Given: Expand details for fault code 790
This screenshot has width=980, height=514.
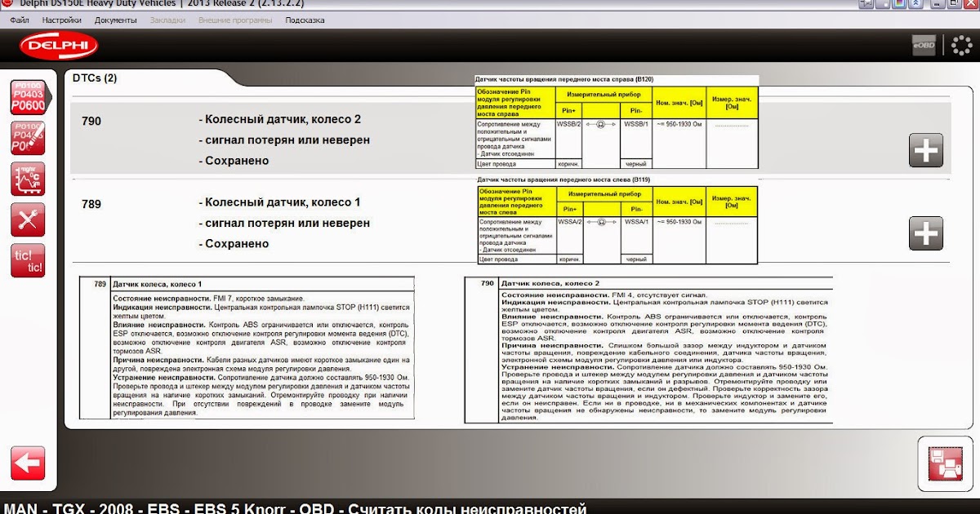Looking at the screenshot, I should pyautogui.click(x=925, y=150).
